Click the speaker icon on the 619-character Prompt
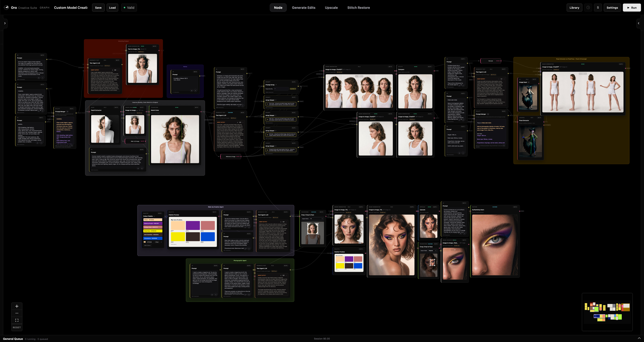Screen dimensions: 644x342 (x=460, y=233)
